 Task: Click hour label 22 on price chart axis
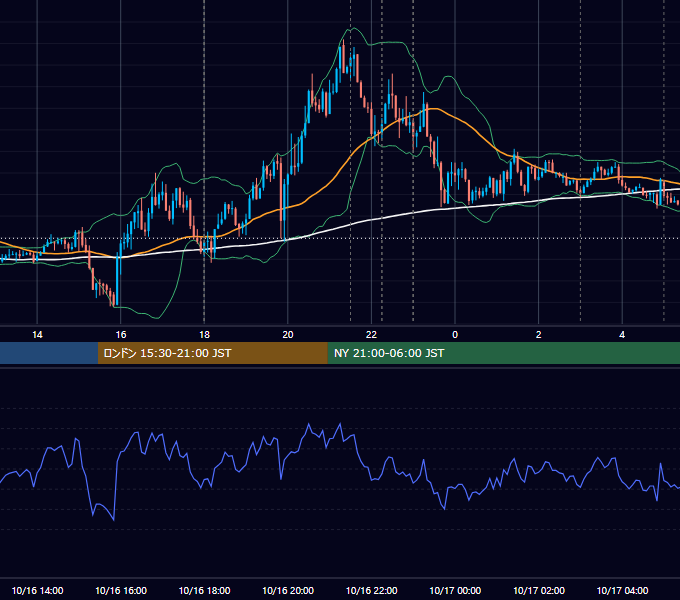point(371,335)
